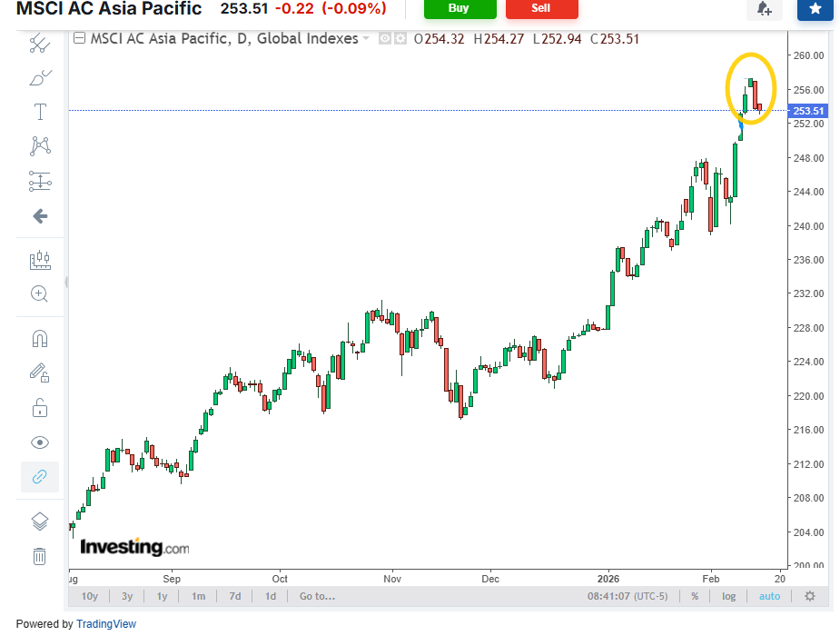Click the -0.22 (-0.09%) change value
This screenshot has width=840, height=636.
pyautogui.click(x=331, y=8)
